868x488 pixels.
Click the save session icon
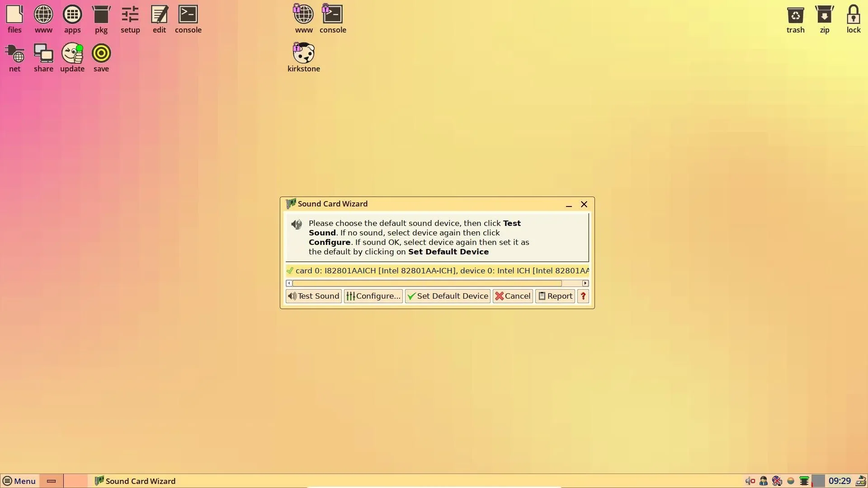point(101,58)
